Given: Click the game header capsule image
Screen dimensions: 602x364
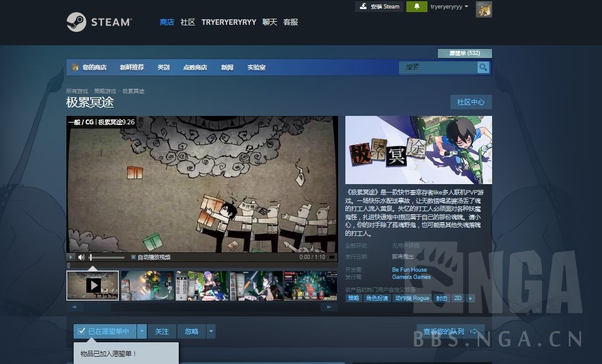Looking at the screenshot, I should coord(418,150).
